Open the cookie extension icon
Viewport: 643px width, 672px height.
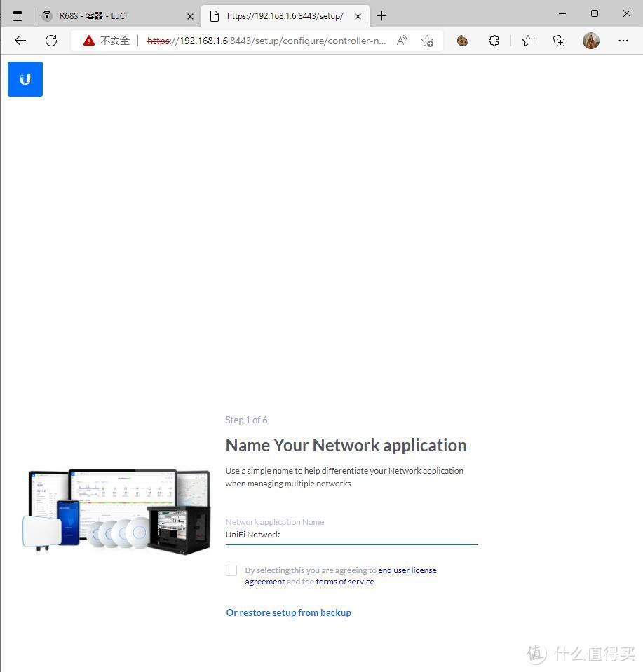462,41
